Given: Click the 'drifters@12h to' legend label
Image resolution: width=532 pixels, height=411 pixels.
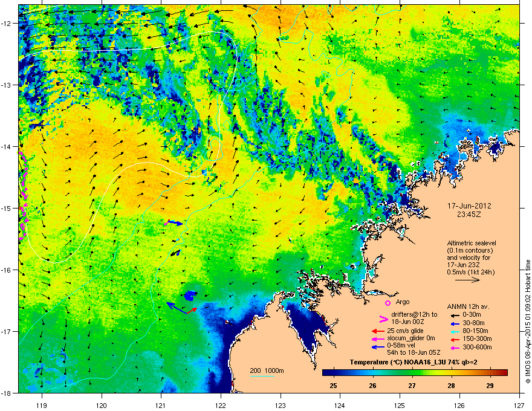Looking at the screenshot, I should pyautogui.click(x=414, y=314).
